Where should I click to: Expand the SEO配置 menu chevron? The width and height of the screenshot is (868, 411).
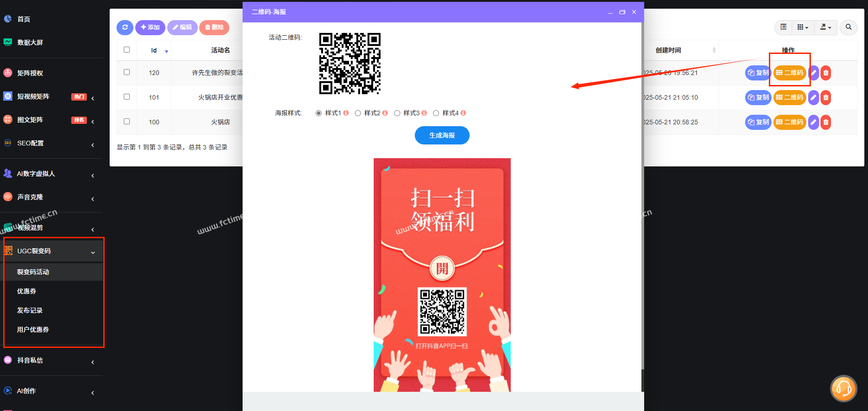[x=93, y=145]
